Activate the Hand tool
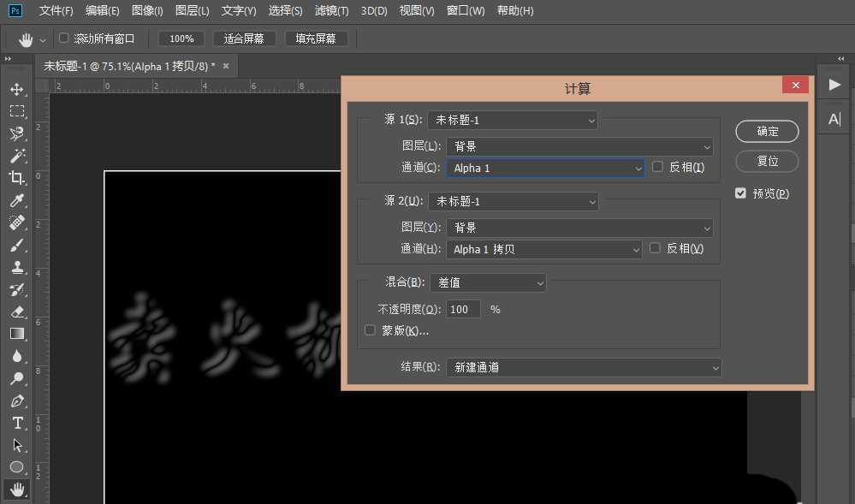The height and width of the screenshot is (504, 855). pyautogui.click(x=17, y=489)
